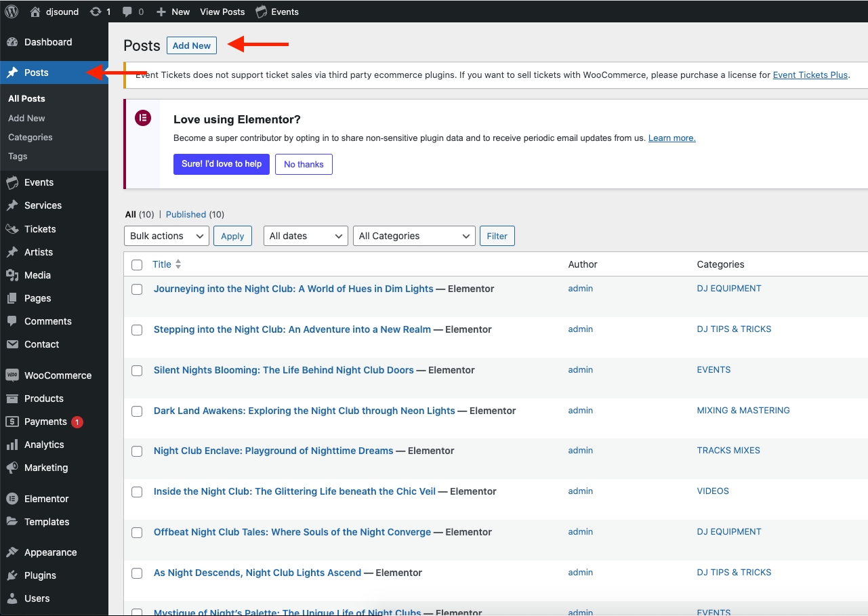868x616 pixels.
Task: Click the updates icon in admin bar
Action: click(96, 12)
